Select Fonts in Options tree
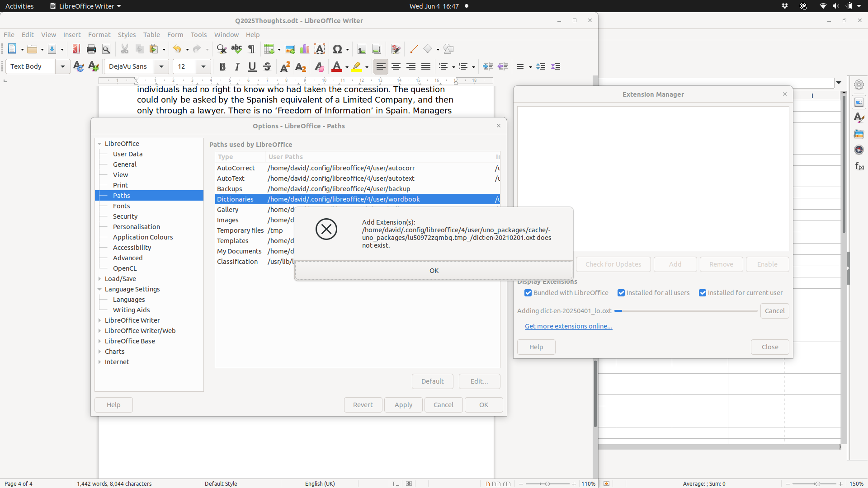868x488 pixels. pos(121,206)
